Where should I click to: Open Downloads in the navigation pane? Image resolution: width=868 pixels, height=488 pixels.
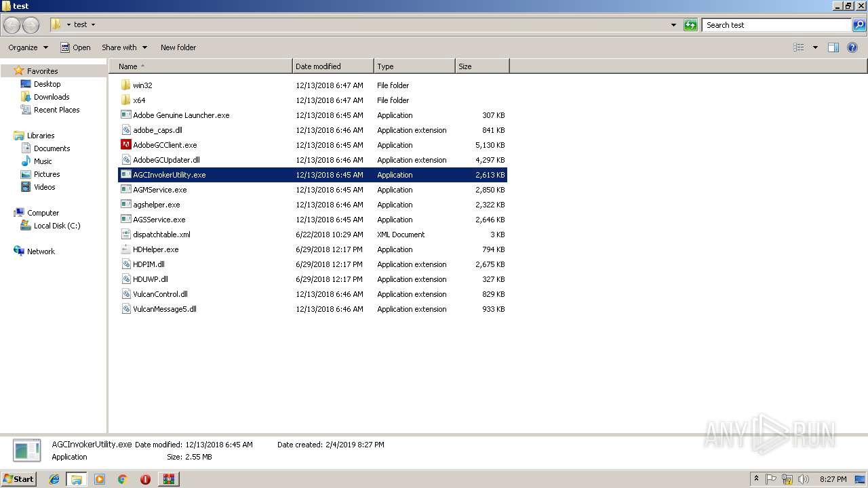coord(52,97)
